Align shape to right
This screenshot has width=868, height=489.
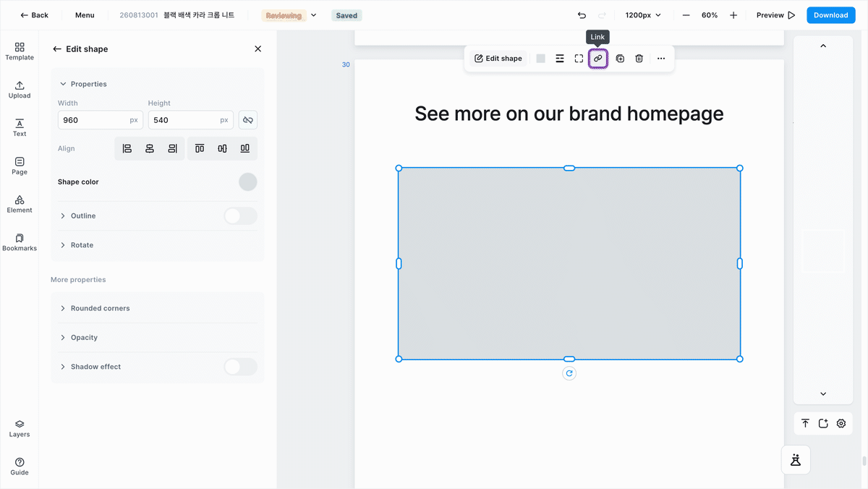(x=172, y=148)
